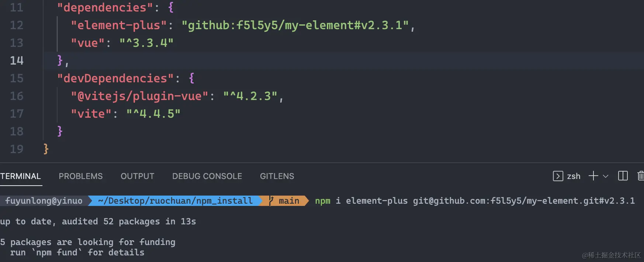Viewport: 644px width, 262px height.
Task: Open the launch profile dropdown chevron
Action: click(x=606, y=176)
